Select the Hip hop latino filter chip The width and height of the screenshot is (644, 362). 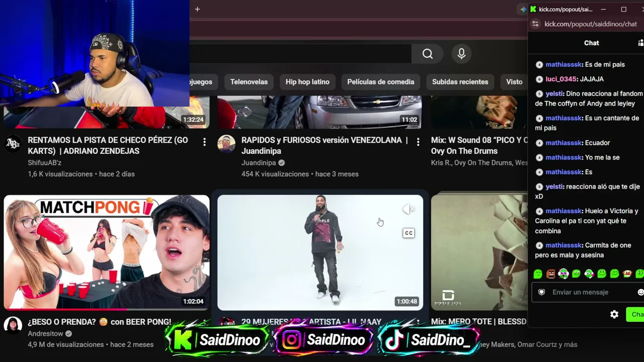point(307,82)
